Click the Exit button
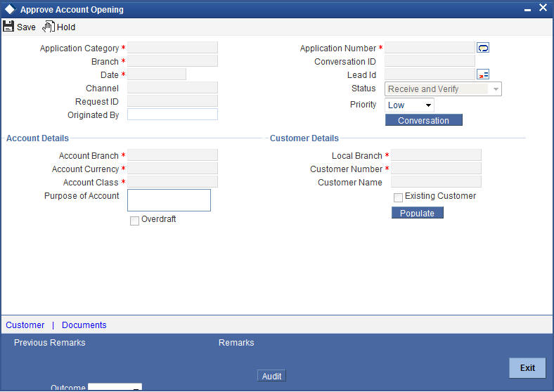The height and width of the screenshot is (392, 554). pyautogui.click(x=527, y=368)
